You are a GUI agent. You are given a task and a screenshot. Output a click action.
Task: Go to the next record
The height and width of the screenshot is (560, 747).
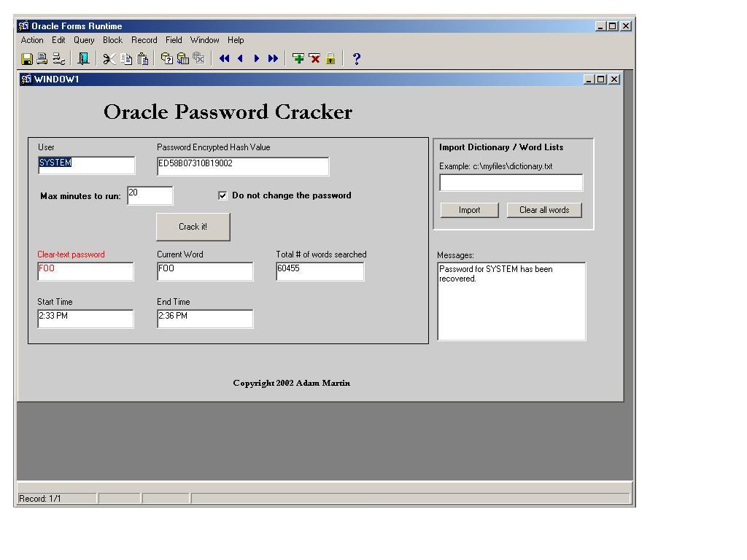click(256, 59)
